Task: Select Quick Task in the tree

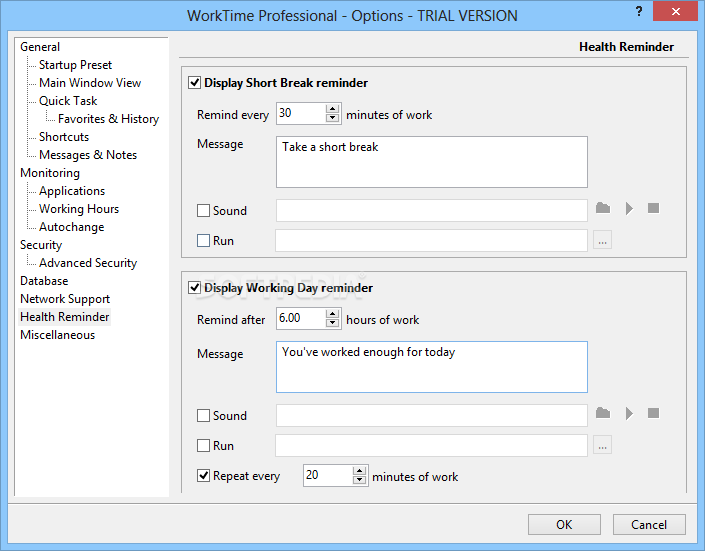Action: 68,101
